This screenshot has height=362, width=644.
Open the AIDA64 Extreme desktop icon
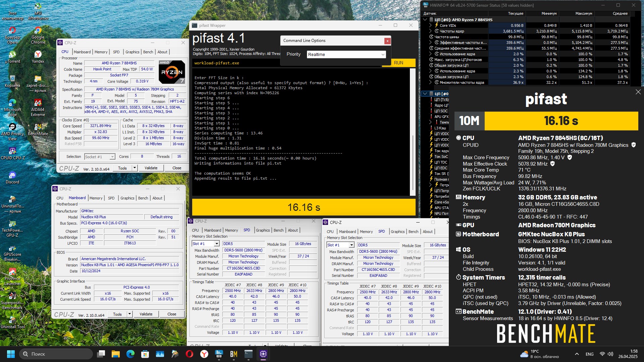pyautogui.click(x=38, y=107)
